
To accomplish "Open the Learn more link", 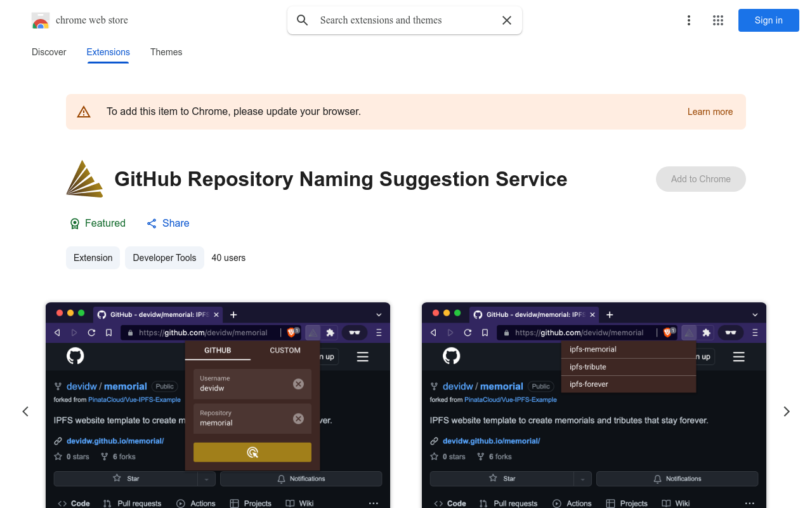I will [710, 112].
